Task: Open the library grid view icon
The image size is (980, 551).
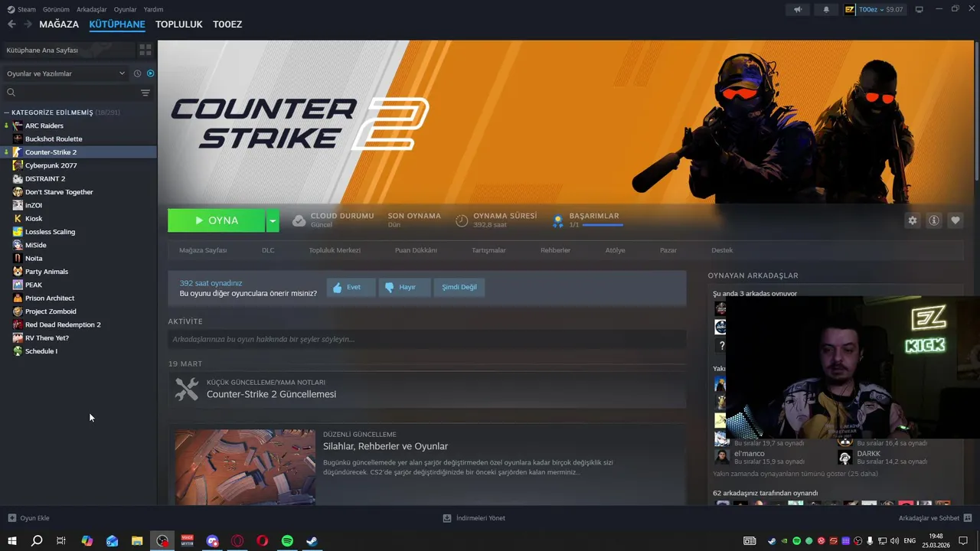Action: (145, 50)
